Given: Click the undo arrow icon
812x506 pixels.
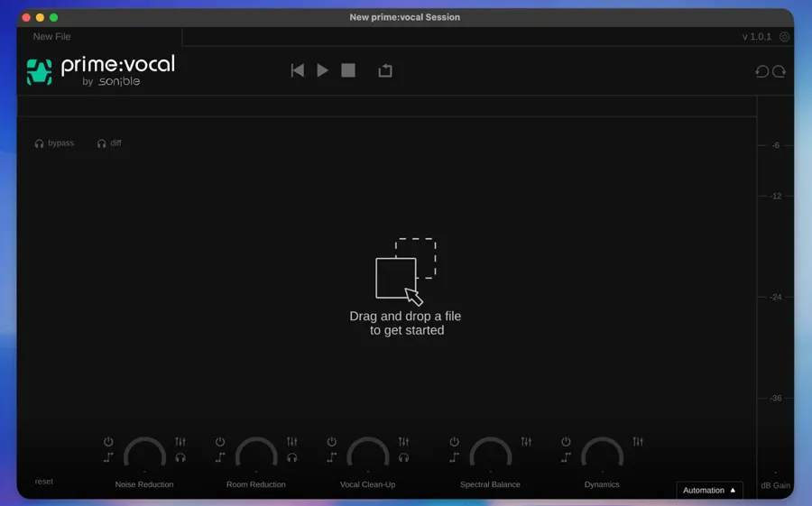Looking at the screenshot, I should point(761,71).
